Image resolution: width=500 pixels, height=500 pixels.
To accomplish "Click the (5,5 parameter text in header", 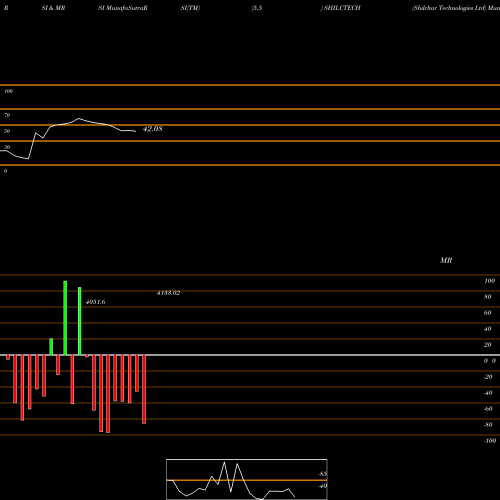I will click(257, 8).
